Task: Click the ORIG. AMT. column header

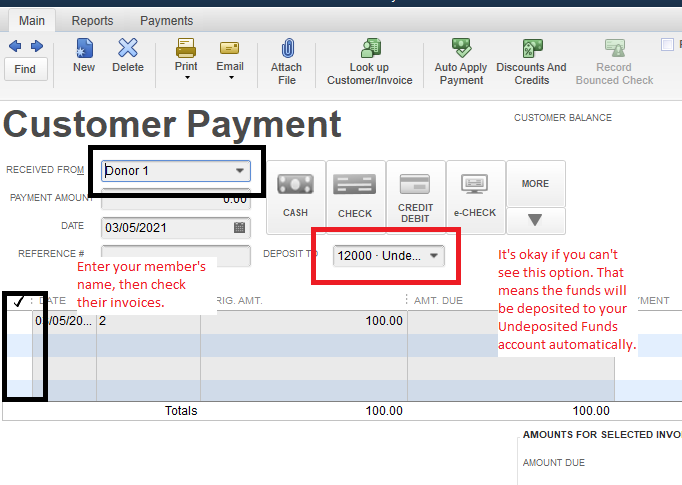Action: (238, 301)
